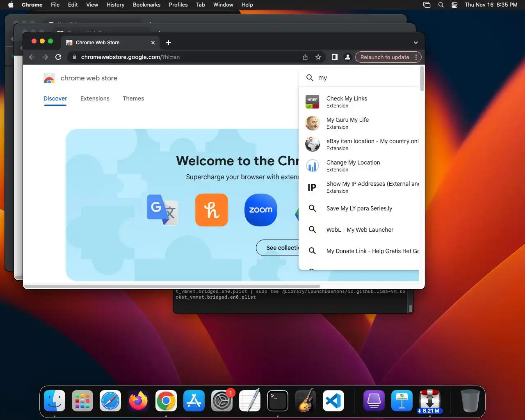Select WebL - My Web Launcher search
The height and width of the screenshot is (420, 525).
[359, 230]
